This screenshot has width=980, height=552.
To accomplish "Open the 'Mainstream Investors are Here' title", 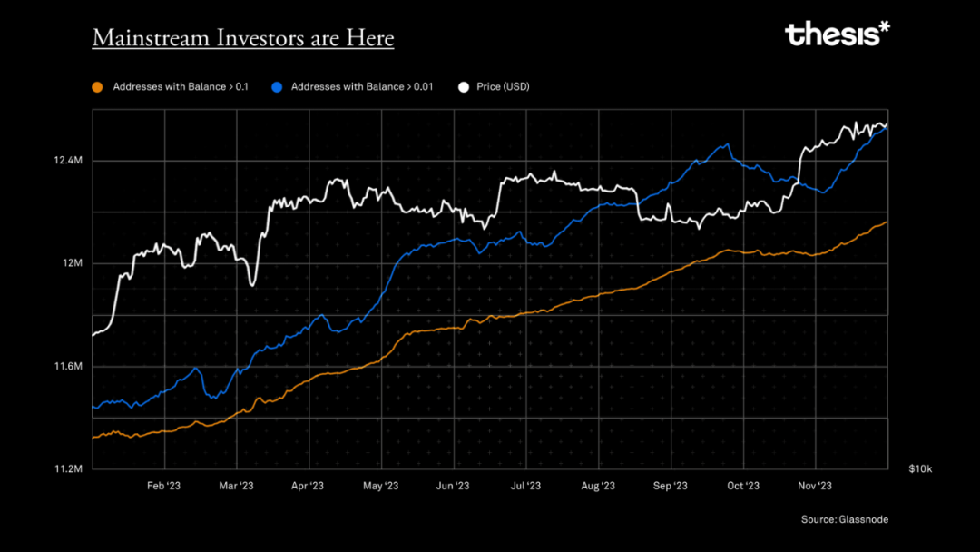I will click(243, 38).
